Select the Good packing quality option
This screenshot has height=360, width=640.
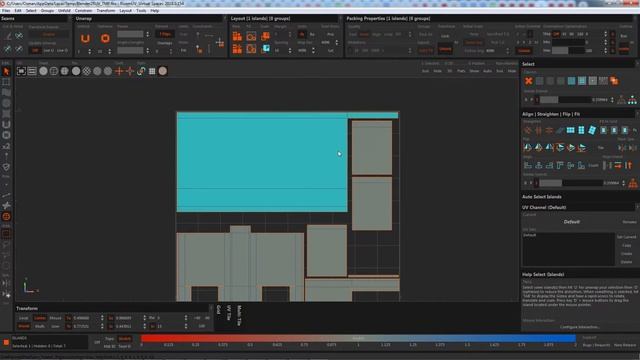364,34
